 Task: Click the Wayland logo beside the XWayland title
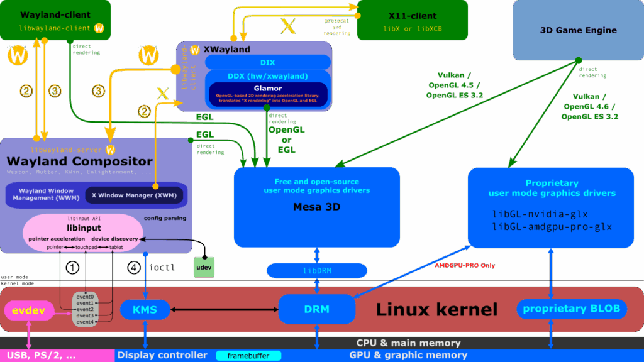point(195,50)
